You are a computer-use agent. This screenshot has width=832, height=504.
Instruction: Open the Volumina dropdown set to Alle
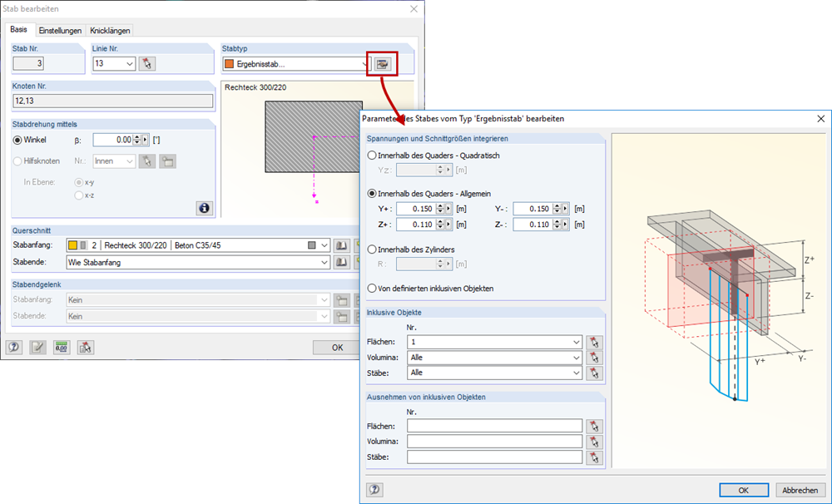(x=577, y=357)
